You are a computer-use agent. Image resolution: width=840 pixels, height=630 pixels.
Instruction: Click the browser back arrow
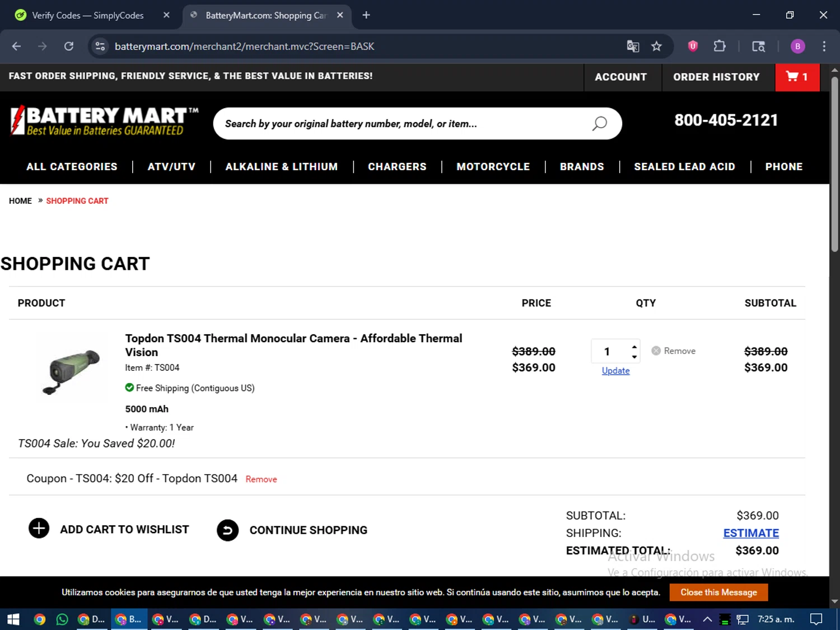pos(16,46)
